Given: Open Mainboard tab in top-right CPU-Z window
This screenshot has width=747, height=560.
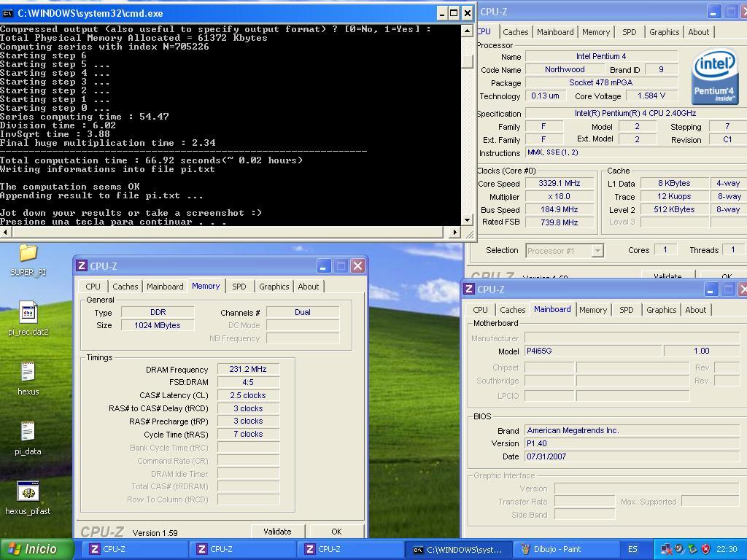Looking at the screenshot, I should [555, 32].
